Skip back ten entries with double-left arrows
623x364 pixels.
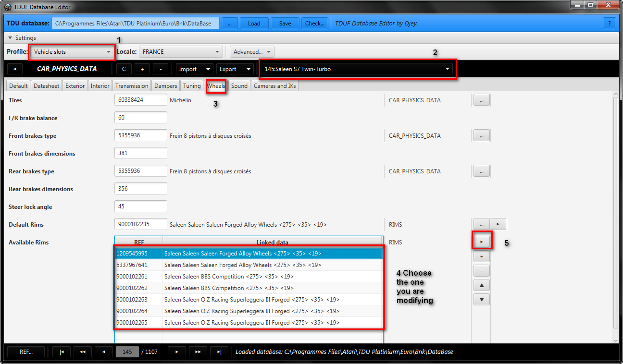pos(83,352)
